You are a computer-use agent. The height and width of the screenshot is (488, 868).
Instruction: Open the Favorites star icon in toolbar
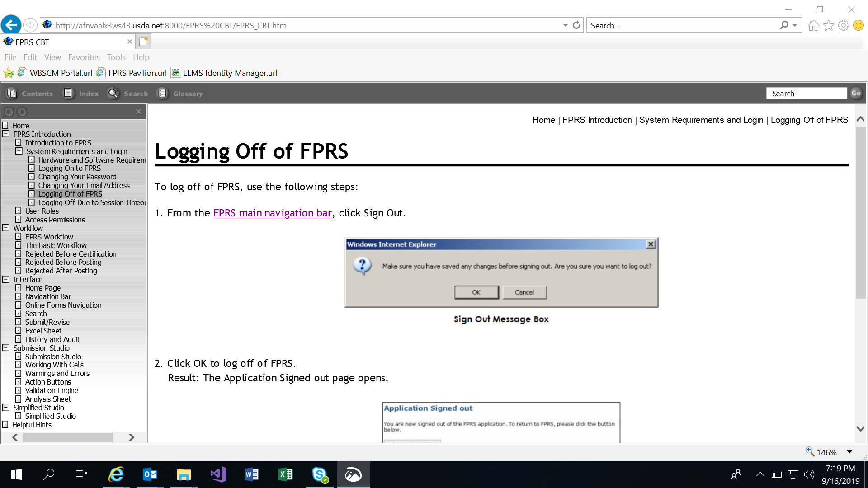click(x=828, y=25)
